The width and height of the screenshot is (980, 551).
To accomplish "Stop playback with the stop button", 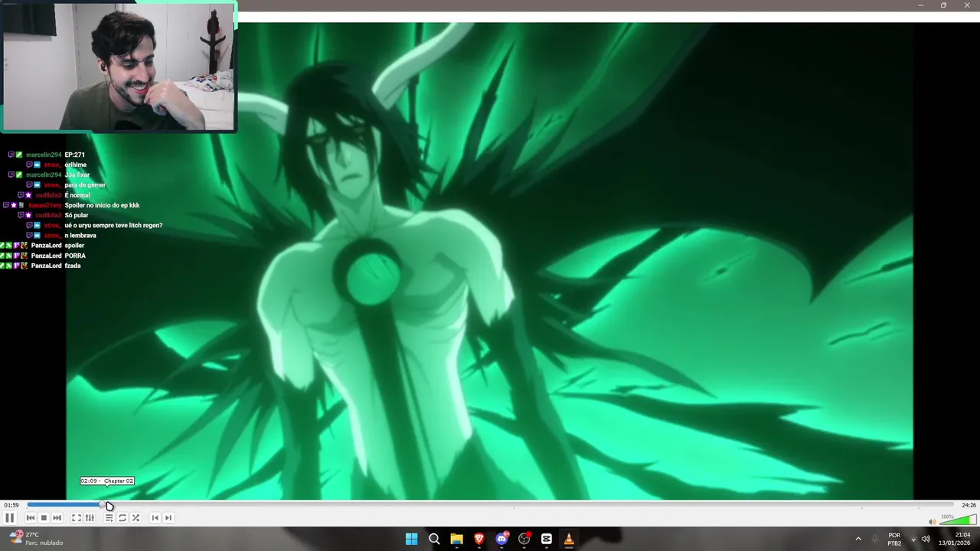I will pyautogui.click(x=44, y=518).
